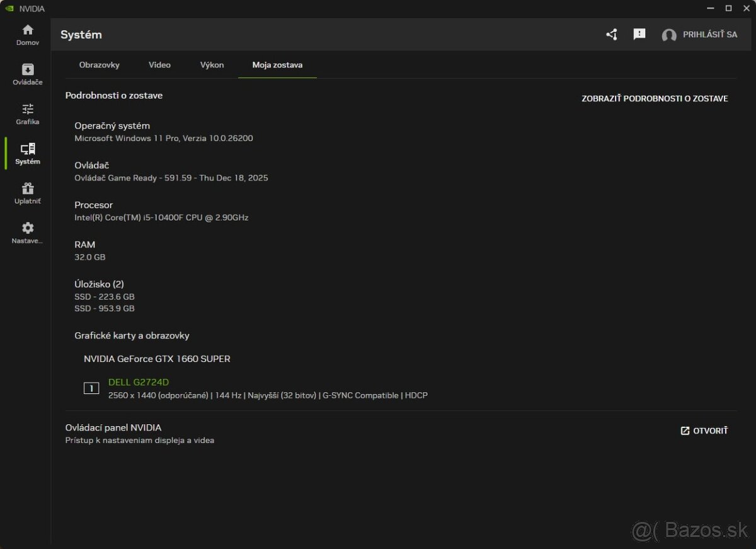Maximize the NVIDIA app window
Viewport: 756px width, 549px height.
[x=728, y=8]
